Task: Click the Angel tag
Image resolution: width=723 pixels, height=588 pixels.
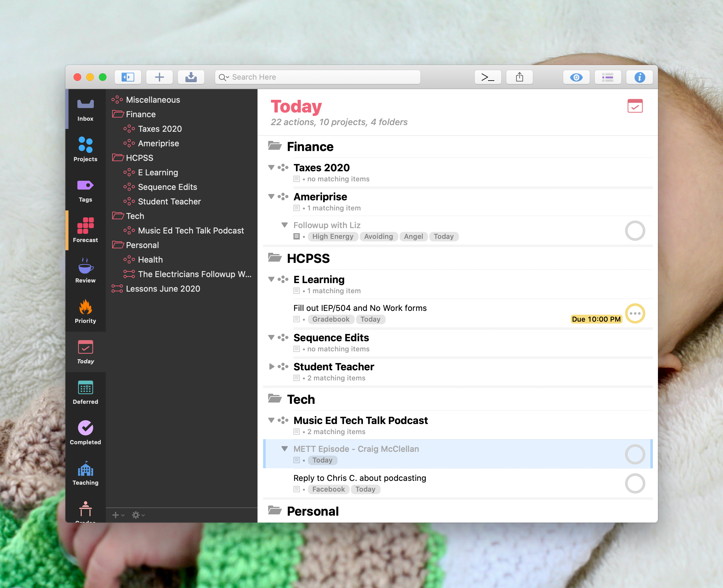Action: [413, 236]
